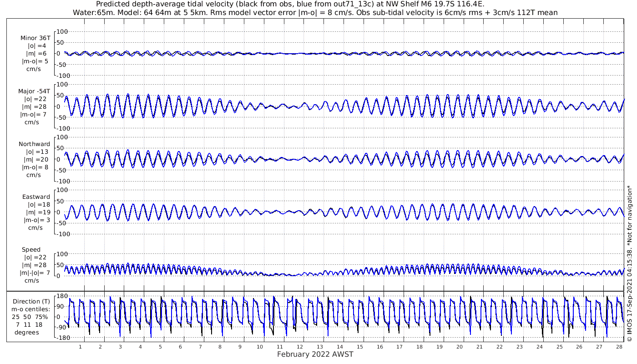
Task: Click '|m-o|= 8' in the Northward panel
Action: [35, 167]
